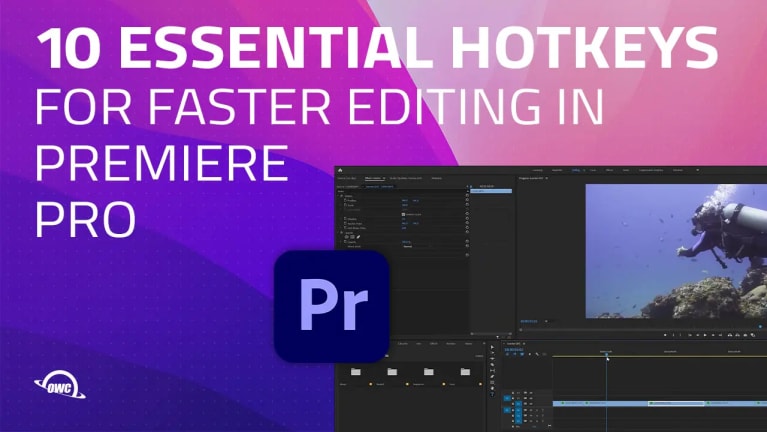Switch to the Metadata panel tab
Viewport: 767px width, 432px height.
pos(437,178)
